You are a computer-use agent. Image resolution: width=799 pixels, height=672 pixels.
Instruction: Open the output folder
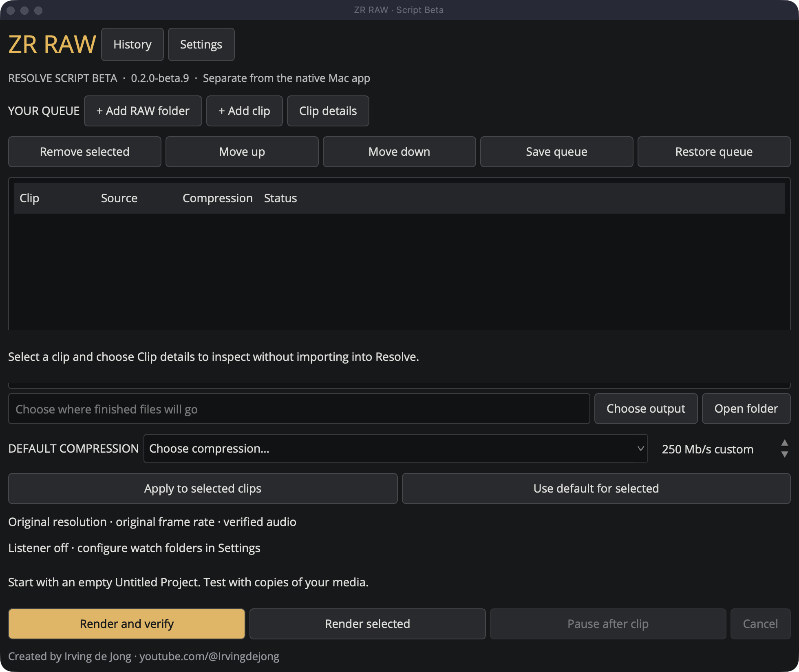pos(746,409)
